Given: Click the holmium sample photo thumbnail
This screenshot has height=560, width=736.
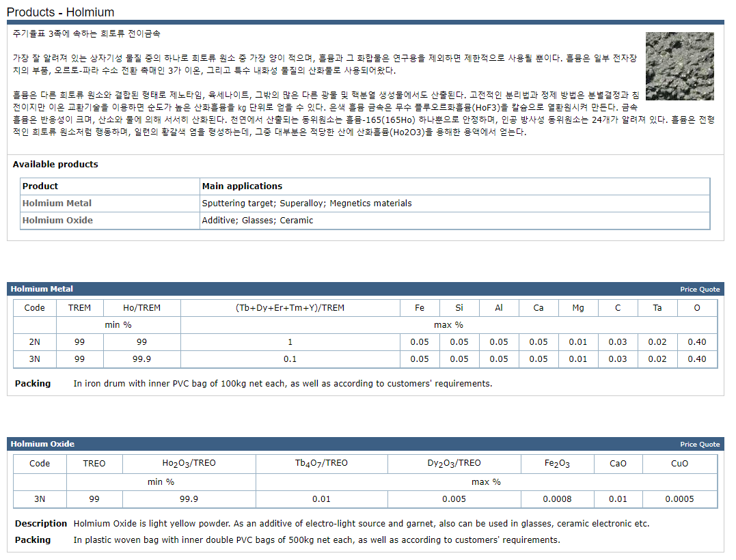Looking at the screenshot, I should 680,66.
